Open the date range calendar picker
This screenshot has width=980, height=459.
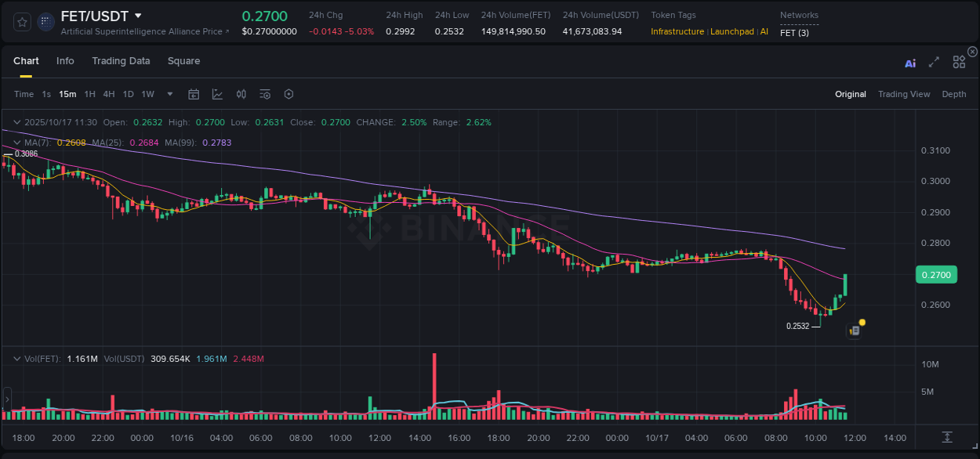pyautogui.click(x=194, y=94)
